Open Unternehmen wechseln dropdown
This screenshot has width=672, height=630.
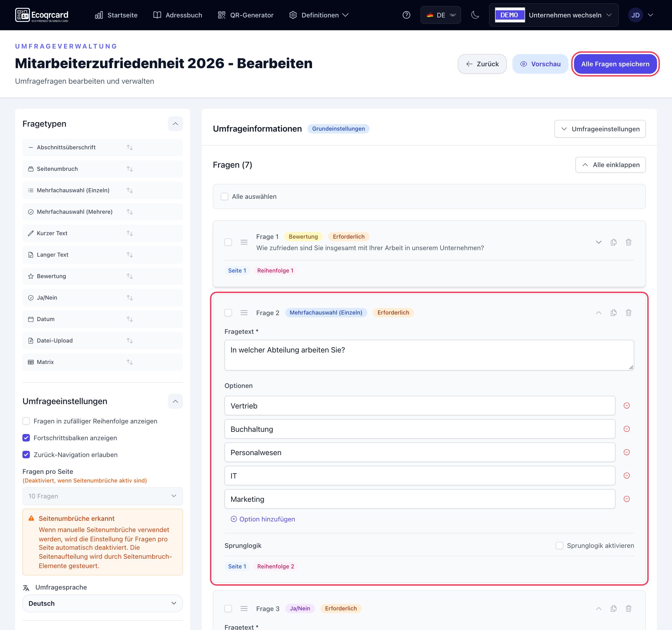tap(554, 15)
